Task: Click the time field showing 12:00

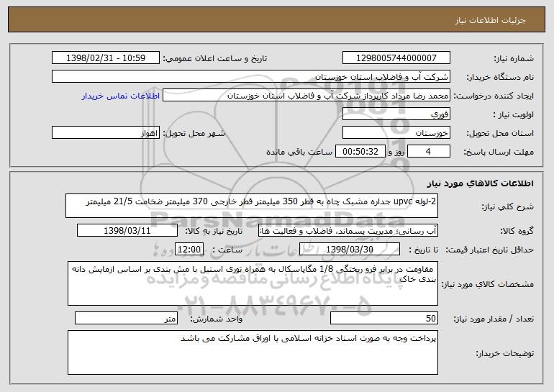Action: tap(189, 250)
